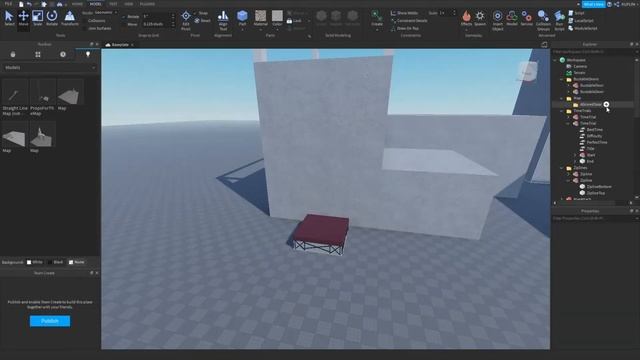Activate the Rotate tool
640x360 pixels.
coord(52,18)
